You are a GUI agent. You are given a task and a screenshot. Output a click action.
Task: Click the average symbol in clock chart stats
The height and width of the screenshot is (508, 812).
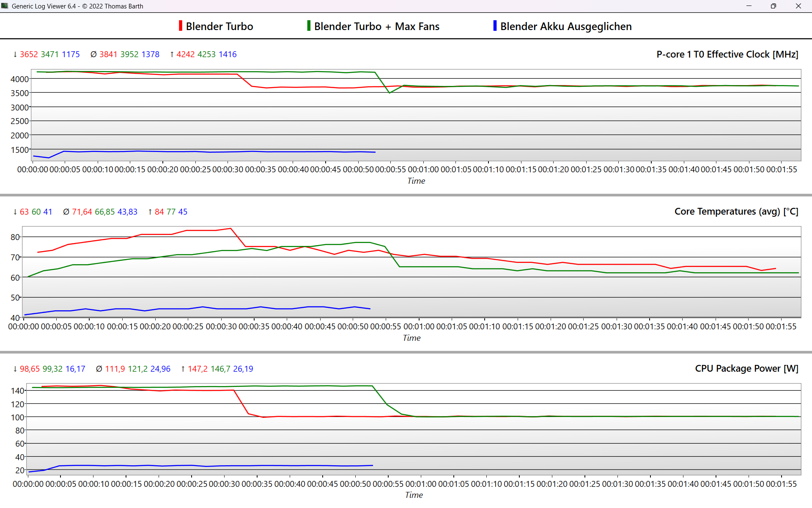pyautogui.click(x=93, y=54)
